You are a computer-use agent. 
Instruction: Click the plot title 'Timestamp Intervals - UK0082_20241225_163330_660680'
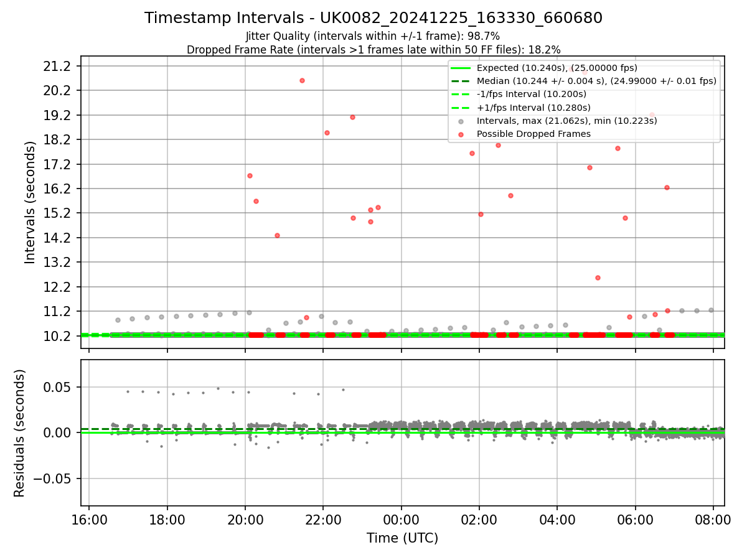(374, 18)
